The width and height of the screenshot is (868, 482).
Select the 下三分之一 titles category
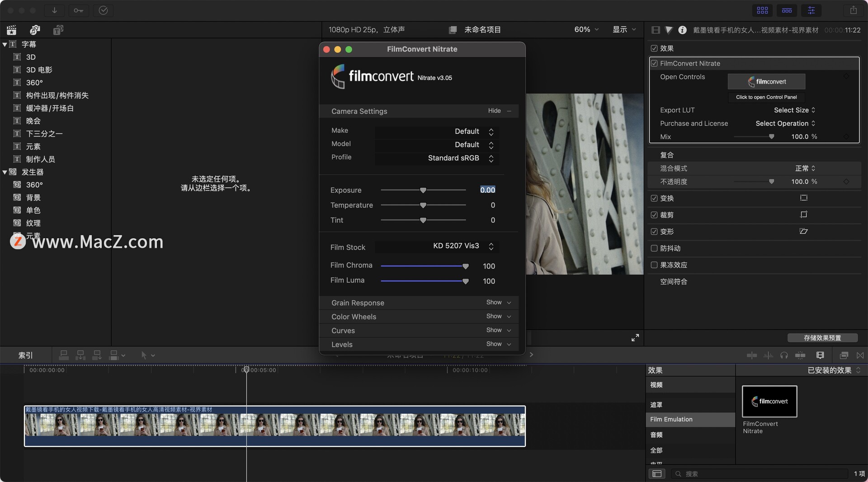(44, 134)
